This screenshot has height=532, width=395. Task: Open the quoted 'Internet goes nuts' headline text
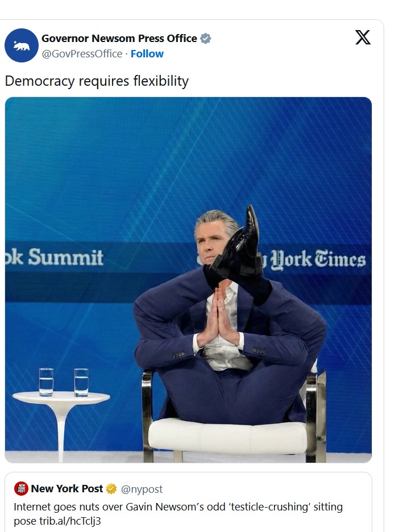(x=178, y=514)
